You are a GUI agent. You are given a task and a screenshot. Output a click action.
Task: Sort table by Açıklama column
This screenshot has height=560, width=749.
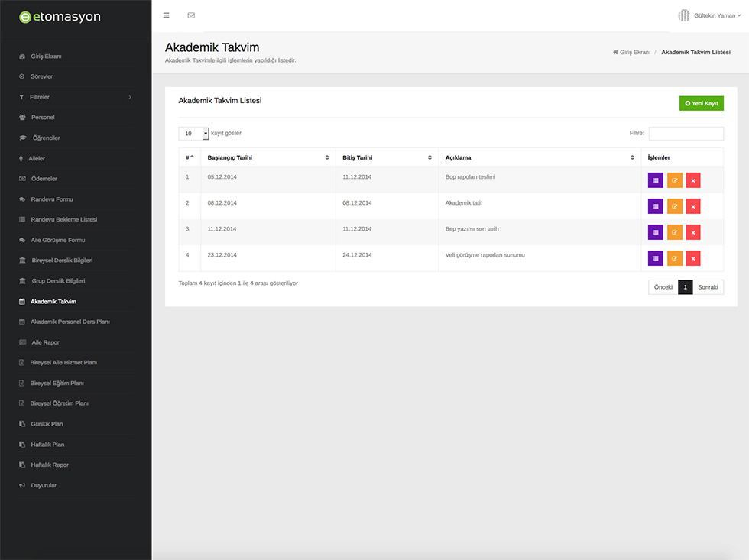[540, 157]
